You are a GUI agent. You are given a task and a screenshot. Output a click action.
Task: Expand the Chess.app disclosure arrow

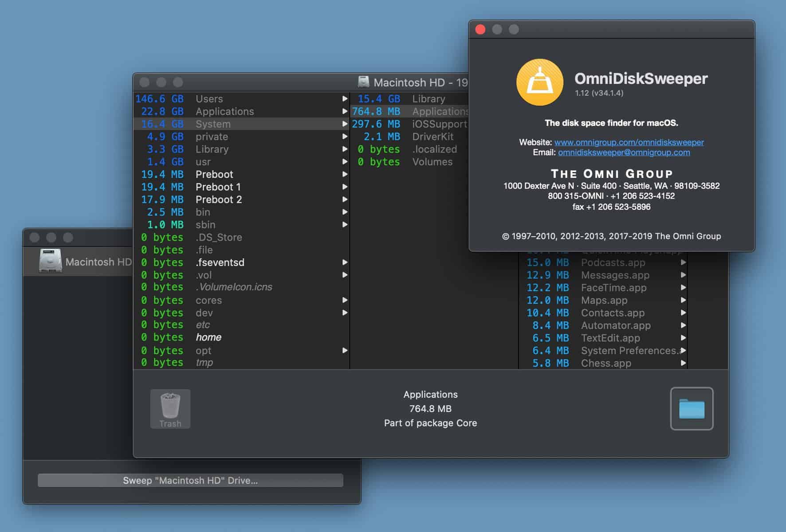[683, 363]
